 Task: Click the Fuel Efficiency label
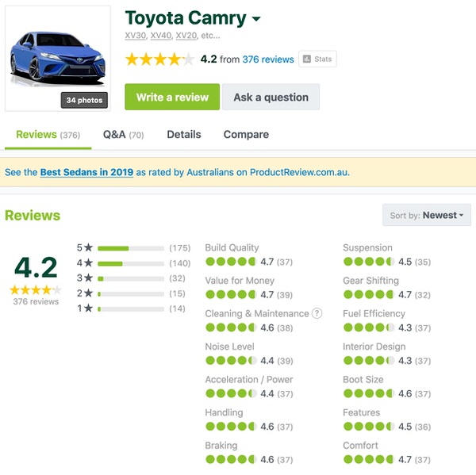tap(374, 313)
